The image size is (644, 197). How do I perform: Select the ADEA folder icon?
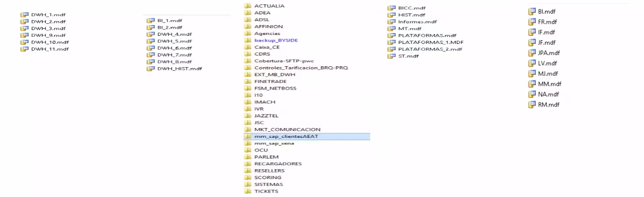coord(248,13)
